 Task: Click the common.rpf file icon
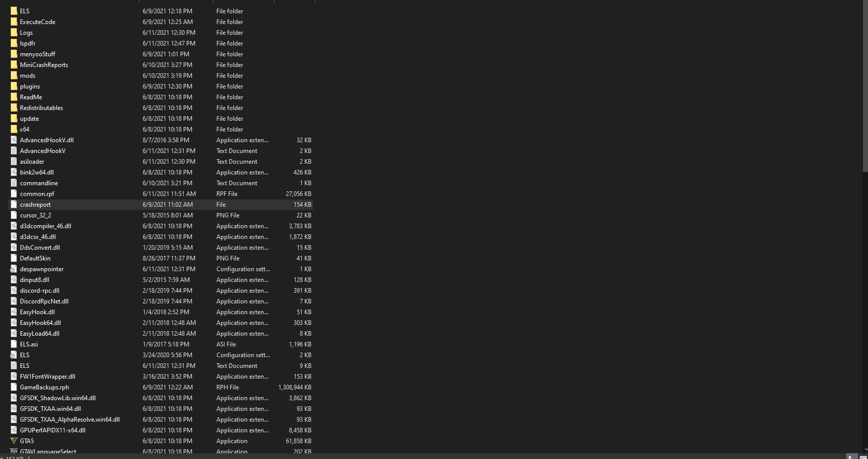14,193
